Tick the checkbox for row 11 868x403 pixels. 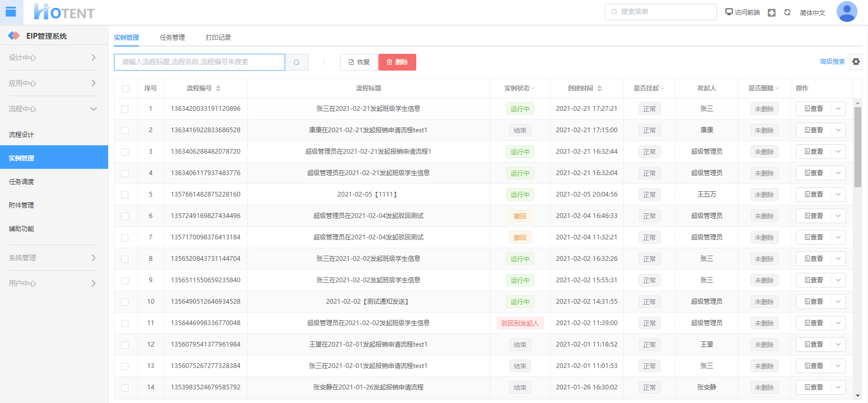[x=125, y=323]
